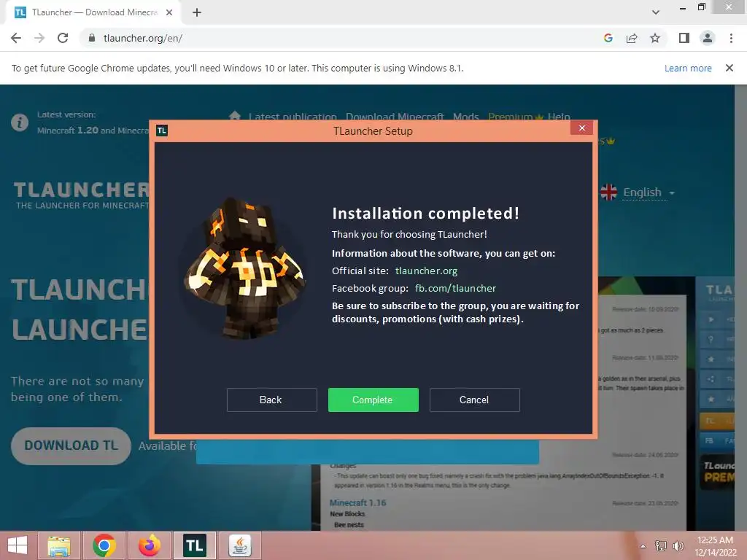
Task: Share this page icon
Action: click(x=632, y=38)
